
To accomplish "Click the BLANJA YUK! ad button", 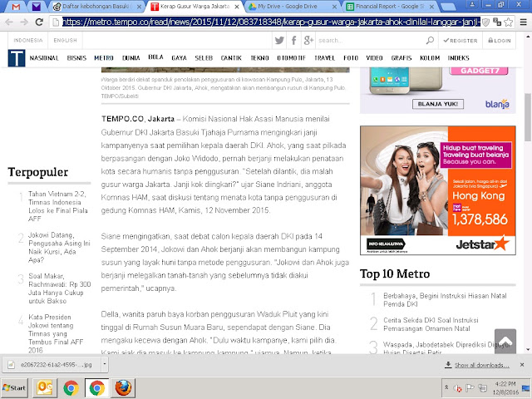I will [x=438, y=104].
